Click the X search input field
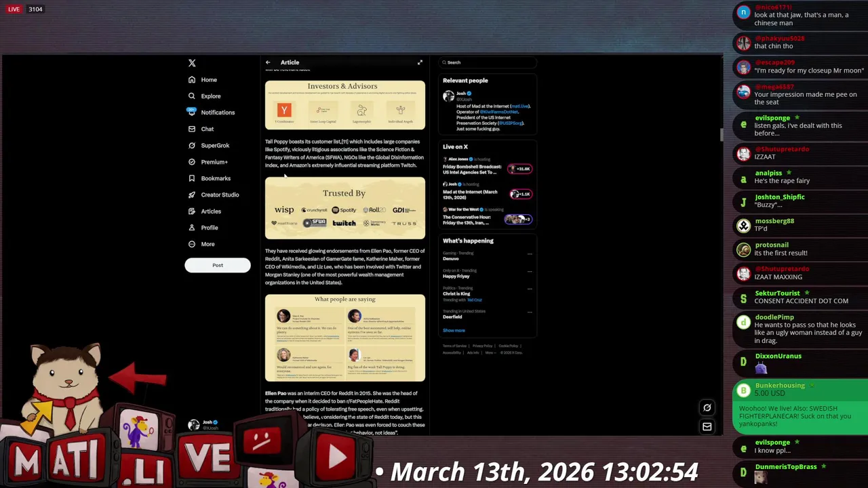 (x=488, y=62)
